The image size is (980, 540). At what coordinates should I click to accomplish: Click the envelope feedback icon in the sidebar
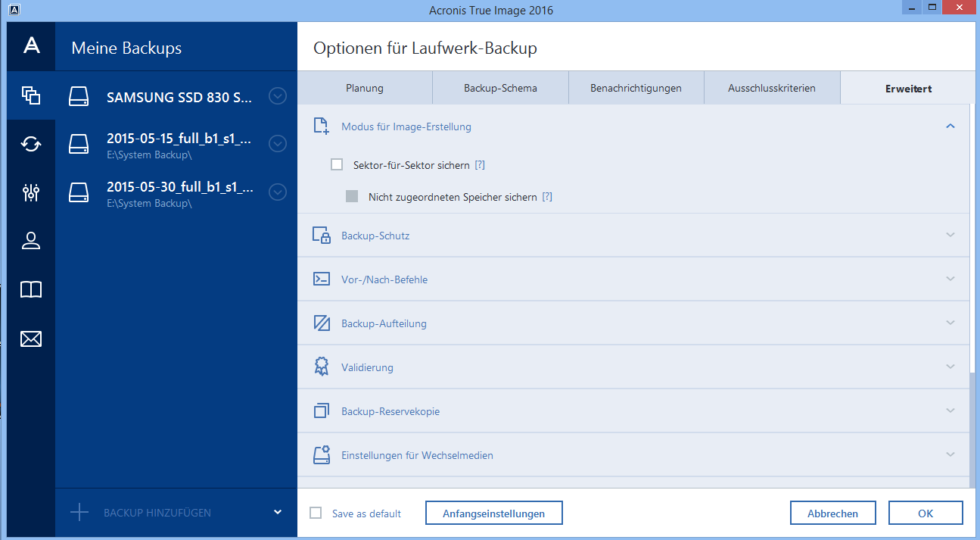click(31, 339)
